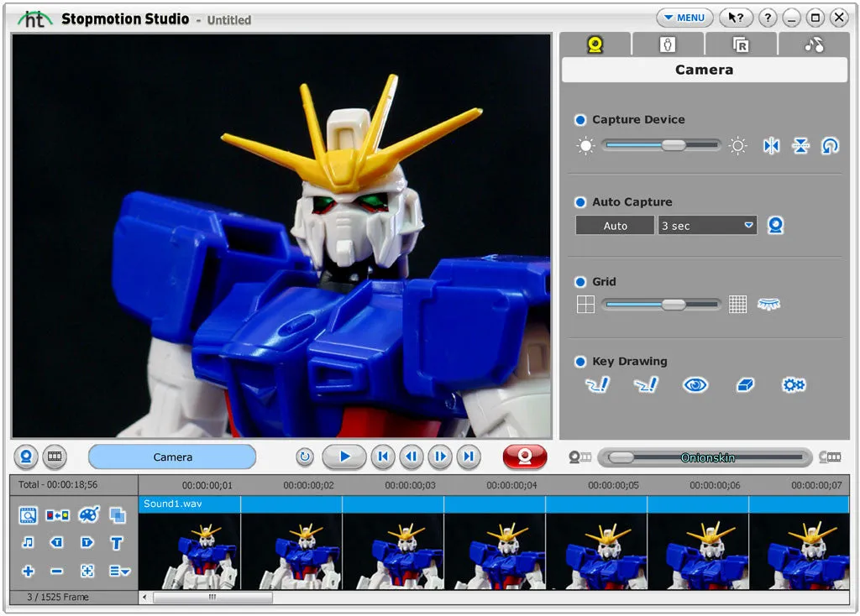The image size is (860, 616).
Task: Open the list options dropdown icon
Action: click(x=119, y=571)
